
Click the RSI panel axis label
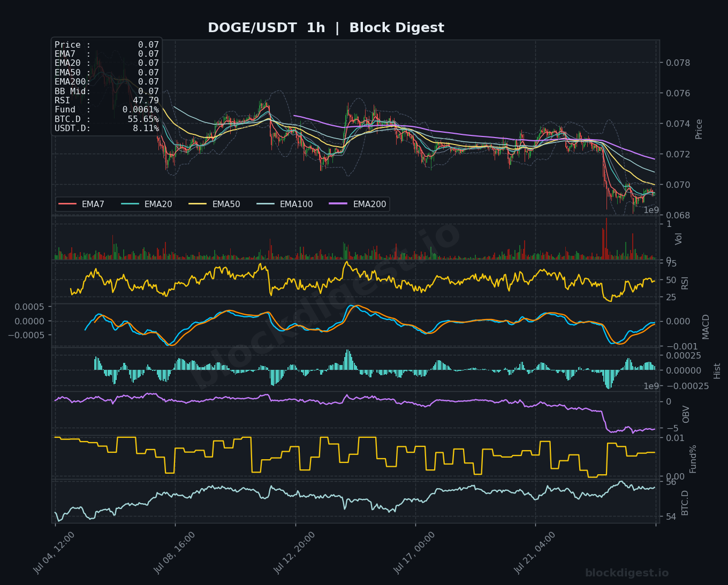click(685, 283)
